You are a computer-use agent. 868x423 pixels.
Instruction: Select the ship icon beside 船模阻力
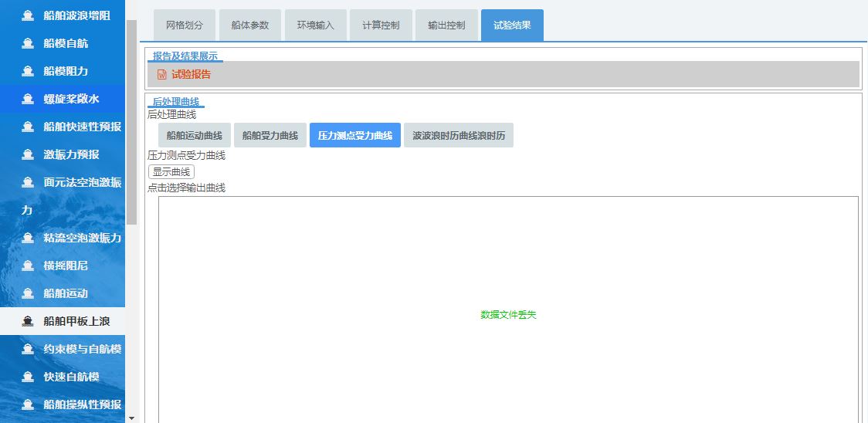click(x=28, y=71)
